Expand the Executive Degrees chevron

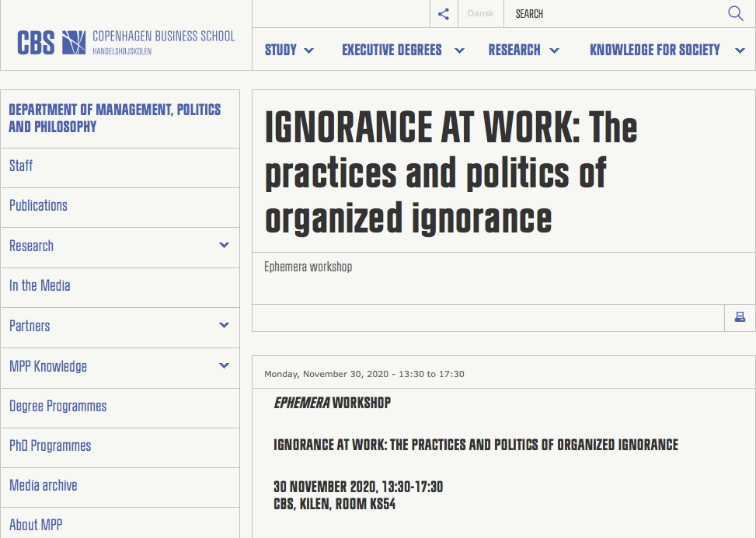[459, 51]
